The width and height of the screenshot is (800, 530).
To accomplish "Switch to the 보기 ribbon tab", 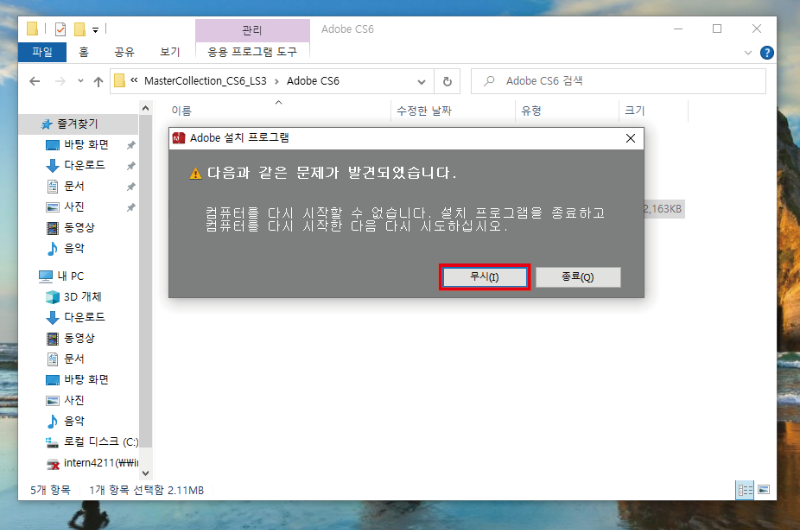I will point(170,52).
